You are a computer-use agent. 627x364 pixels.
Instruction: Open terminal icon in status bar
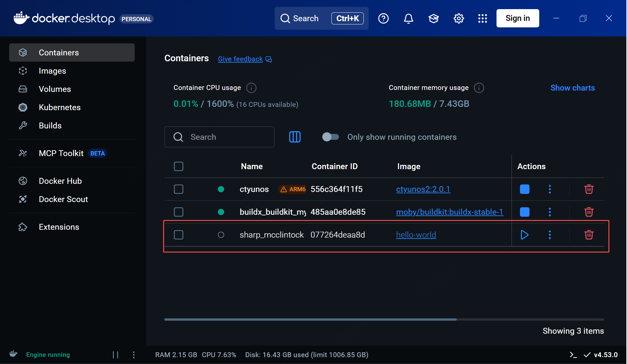click(573, 355)
